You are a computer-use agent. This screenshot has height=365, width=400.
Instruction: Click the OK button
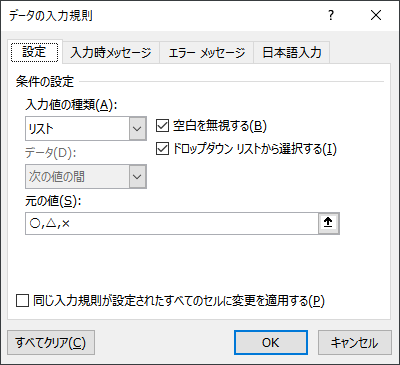click(x=271, y=342)
